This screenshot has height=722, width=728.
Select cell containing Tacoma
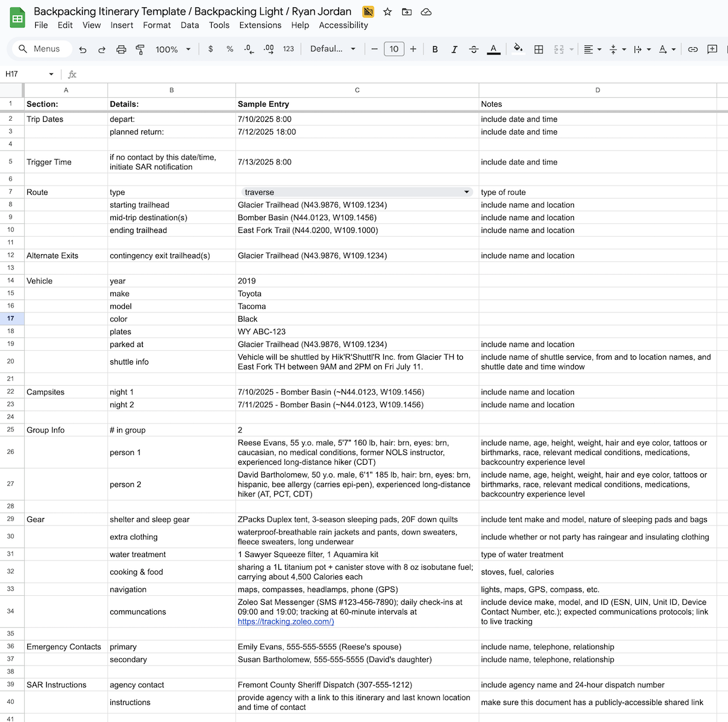[x=357, y=306]
